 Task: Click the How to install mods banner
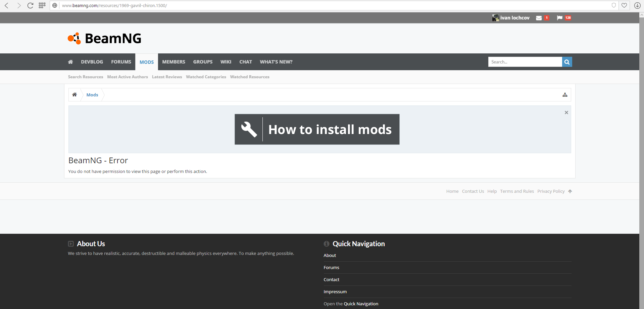[x=317, y=129]
